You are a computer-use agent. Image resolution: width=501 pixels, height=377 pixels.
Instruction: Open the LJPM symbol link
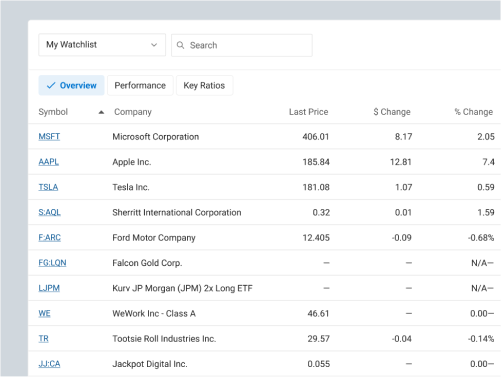tap(49, 288)
